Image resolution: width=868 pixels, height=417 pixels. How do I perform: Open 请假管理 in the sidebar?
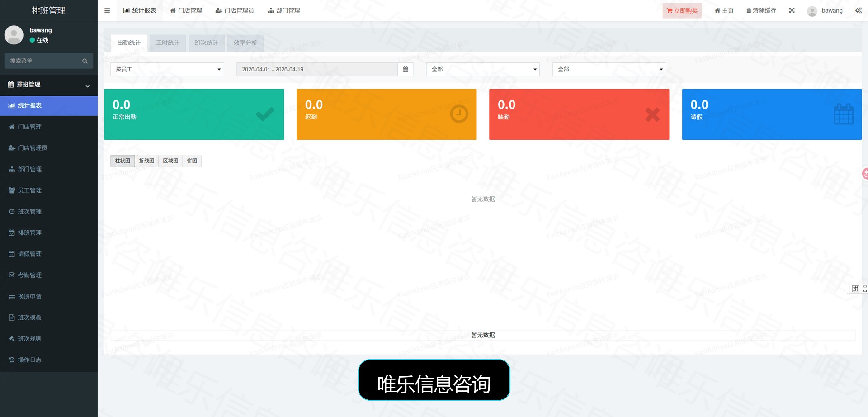pyautogui.click(x=49, y=254)
